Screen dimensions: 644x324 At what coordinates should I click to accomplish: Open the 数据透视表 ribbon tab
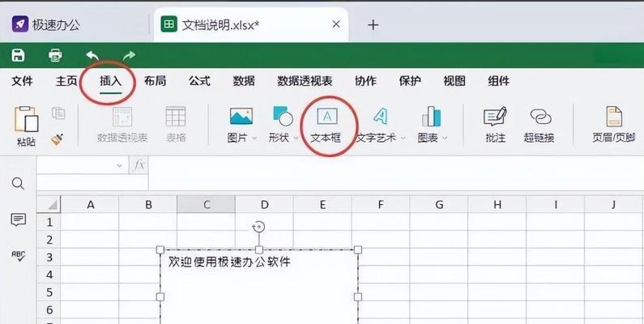tap(305, 81)
